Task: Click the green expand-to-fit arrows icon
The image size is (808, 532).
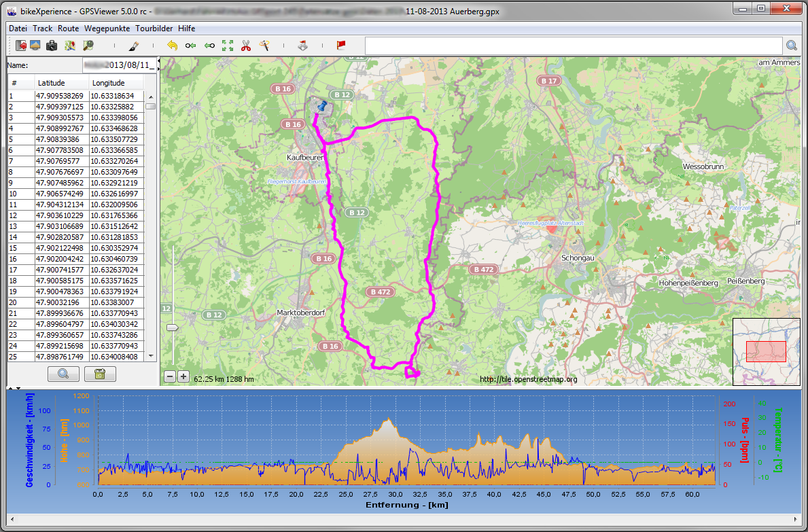Action: coord(228,46)
